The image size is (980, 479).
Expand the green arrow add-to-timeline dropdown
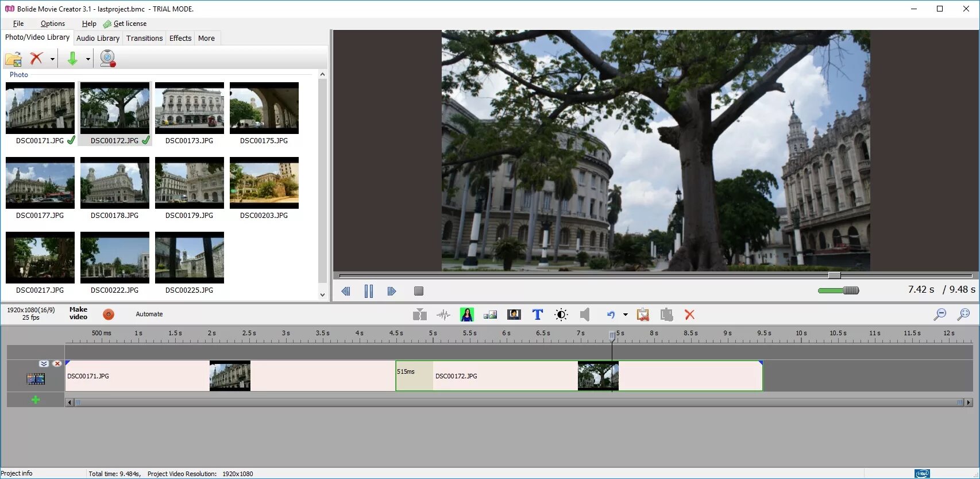88,59
